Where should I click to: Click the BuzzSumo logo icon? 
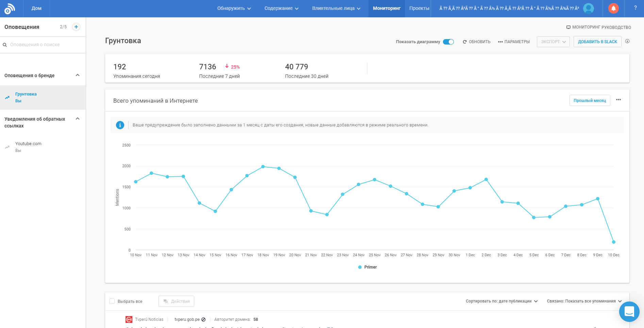click(x=10, y=8)
